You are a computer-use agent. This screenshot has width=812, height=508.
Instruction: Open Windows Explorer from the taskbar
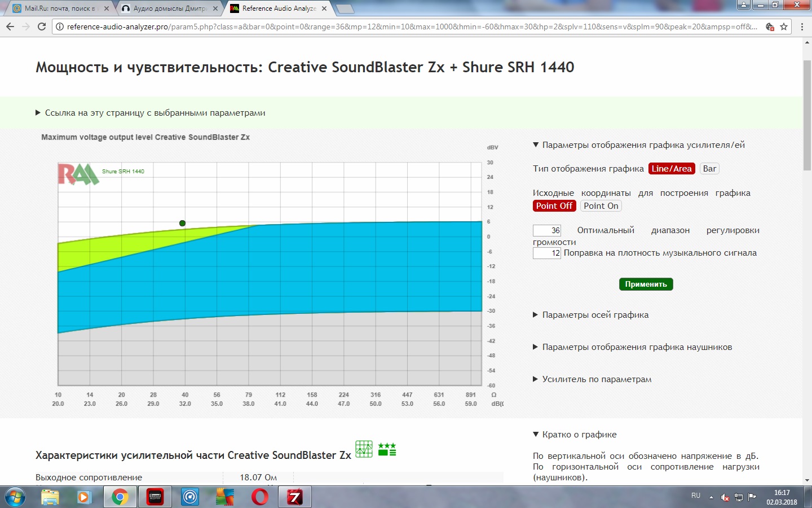pyautogui.click(x=50, y=497)
